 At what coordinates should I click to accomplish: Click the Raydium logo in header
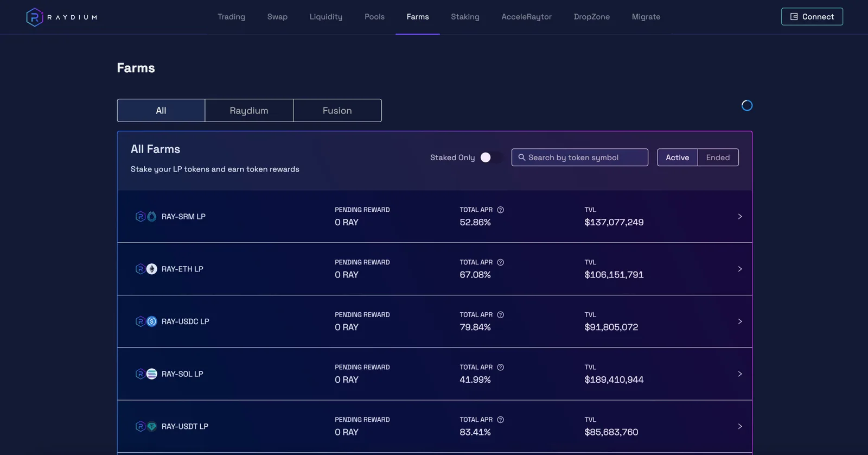point(61,17)
